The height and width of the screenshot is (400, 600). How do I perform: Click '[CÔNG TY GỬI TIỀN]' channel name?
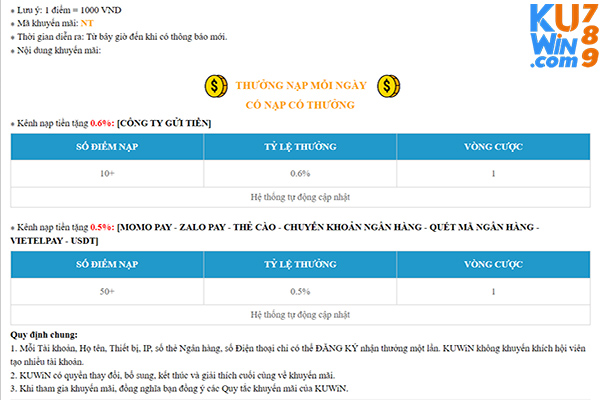[164, 123]
